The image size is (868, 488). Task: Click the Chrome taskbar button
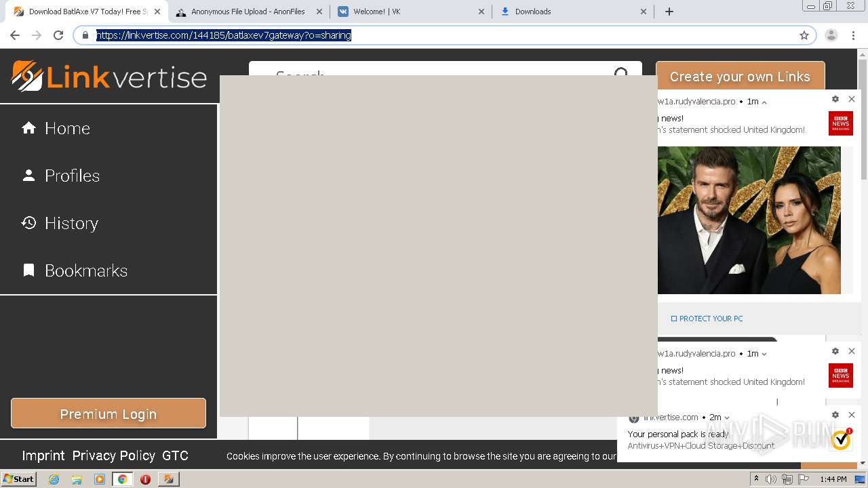(x=122, y=479)
